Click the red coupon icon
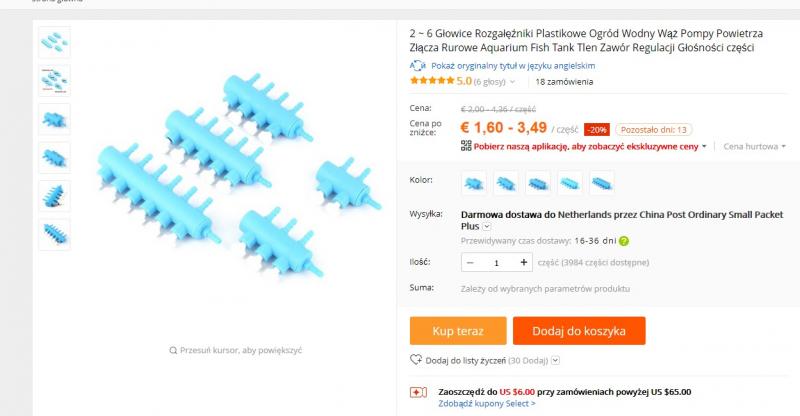Viewport: 800px width, 416px height. [419, 392]
